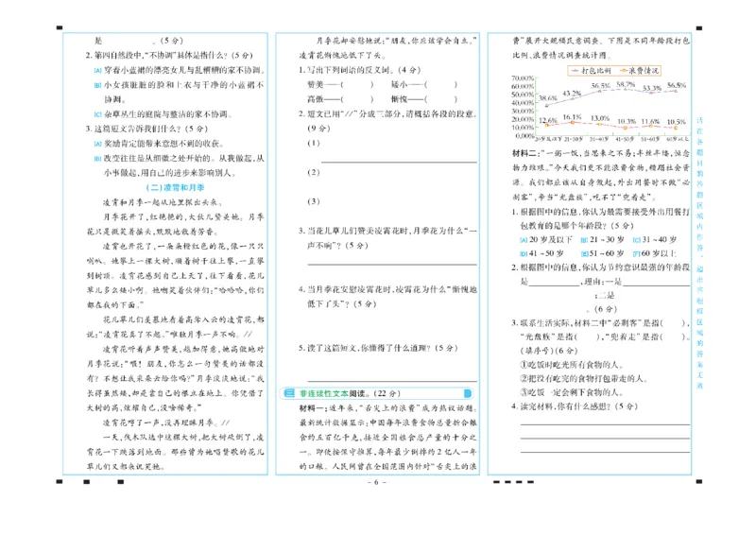Click the 53.3% data label on chart
Image resolution: width=756 pixels, height=535 pixels.
click(651, 88)
